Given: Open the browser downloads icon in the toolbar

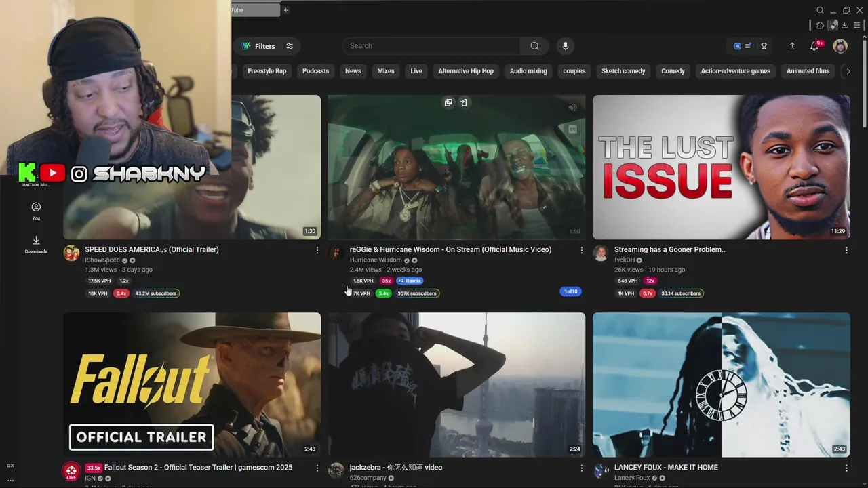Looking at the screenshot, I should click(844, 25).
